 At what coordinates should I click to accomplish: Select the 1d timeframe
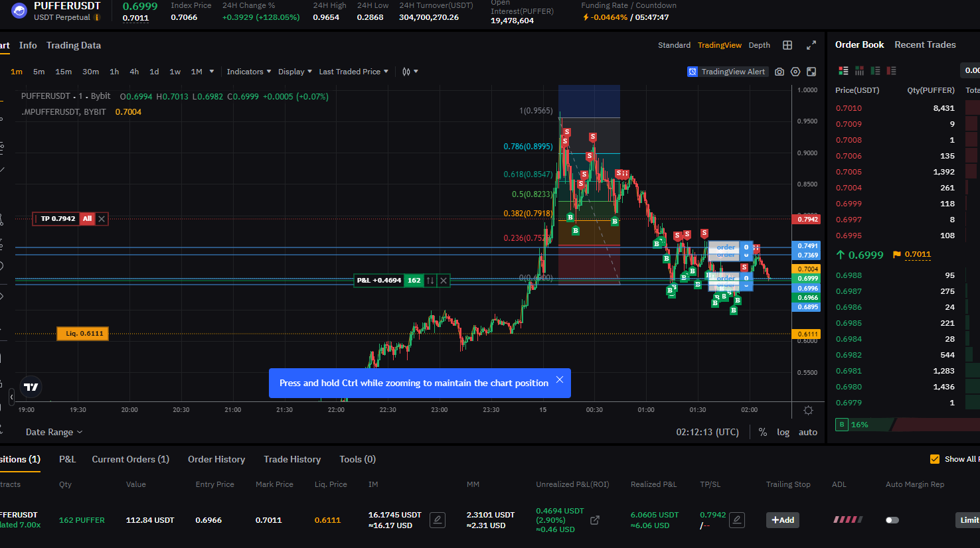(x=154, y=72)
